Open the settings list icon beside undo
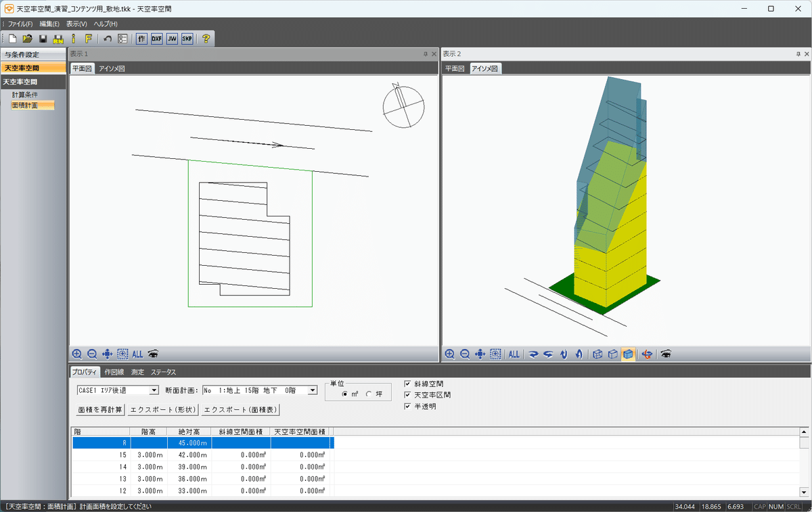 (x=122, y=39)
